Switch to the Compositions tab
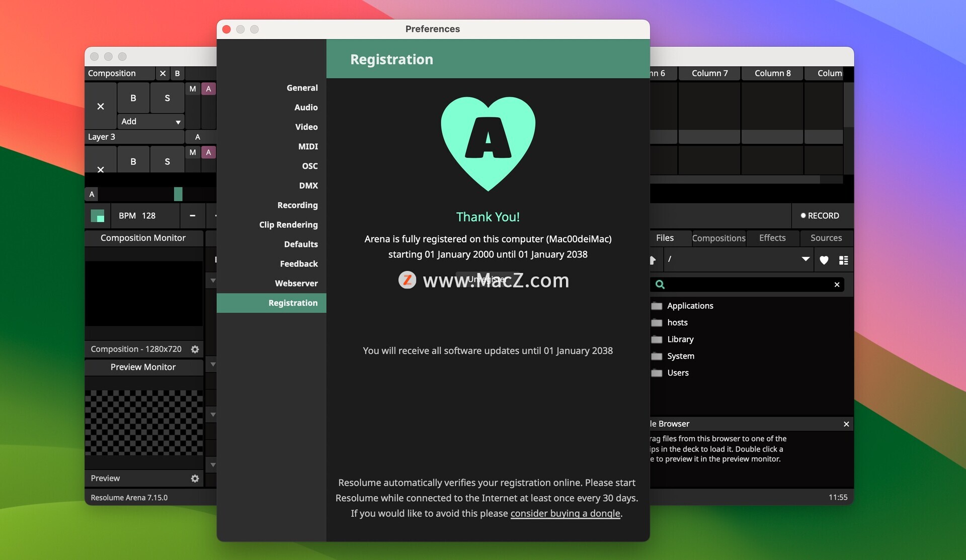The height and width of the screenshot is (560, 966). pos(718,238)
